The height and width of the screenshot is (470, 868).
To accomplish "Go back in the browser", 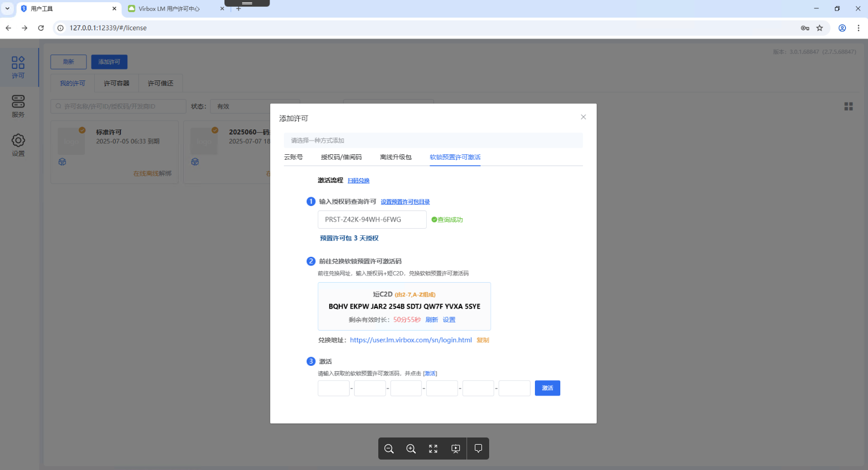I will point(8,28).
